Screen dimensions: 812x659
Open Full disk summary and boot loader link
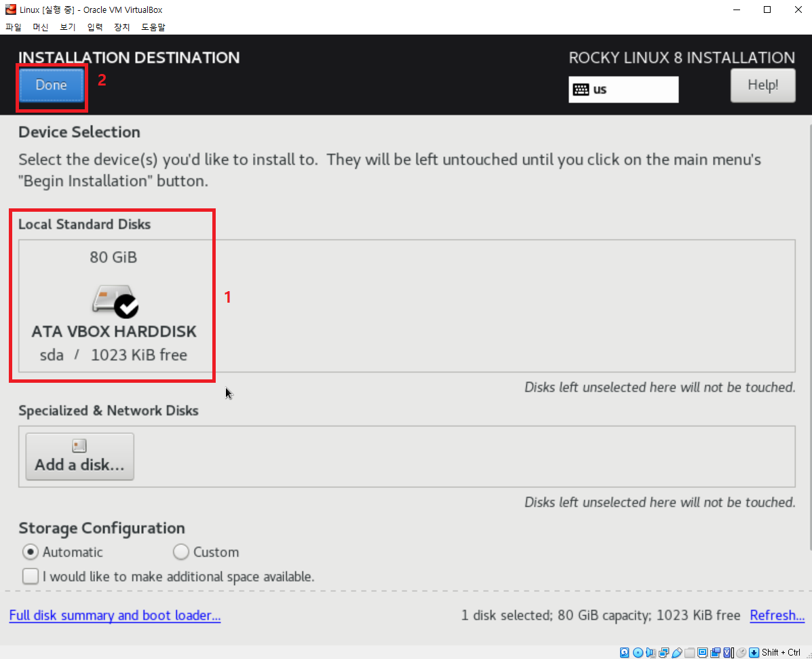coord(115,616)
